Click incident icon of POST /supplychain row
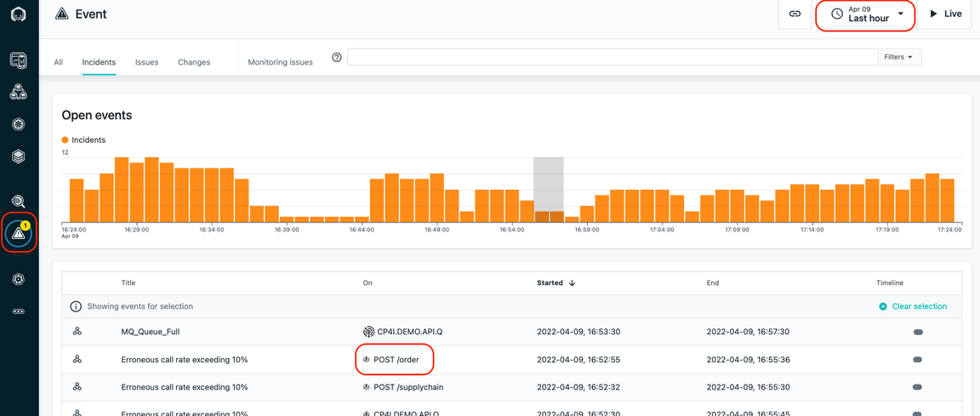 coord(77,386)
